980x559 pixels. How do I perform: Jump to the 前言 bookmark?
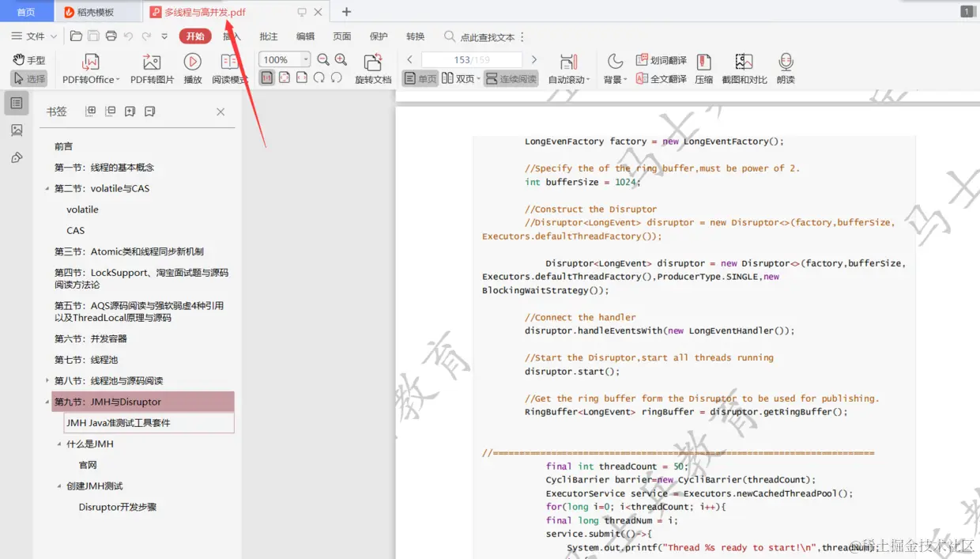coord(63,146)
